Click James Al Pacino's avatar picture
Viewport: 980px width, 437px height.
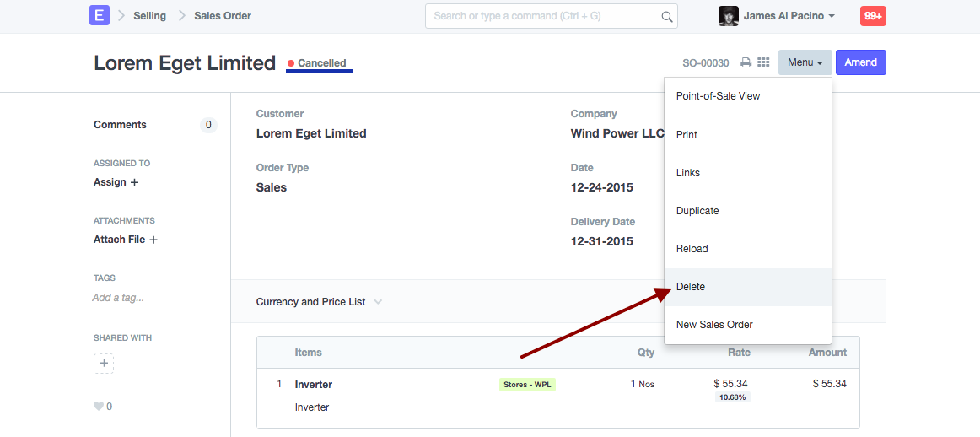pyautogui.click(x=728, y=16)
